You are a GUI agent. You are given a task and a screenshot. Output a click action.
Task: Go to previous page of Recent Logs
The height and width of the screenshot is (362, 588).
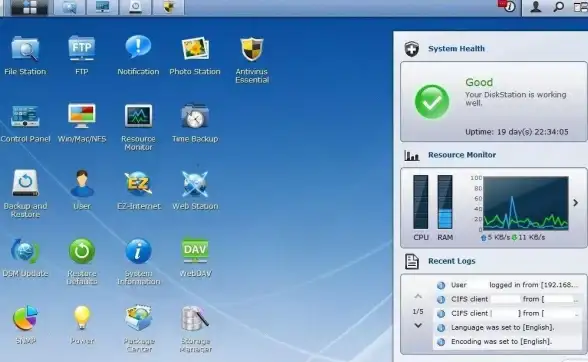pyautogui.click(x=418, y=296)
